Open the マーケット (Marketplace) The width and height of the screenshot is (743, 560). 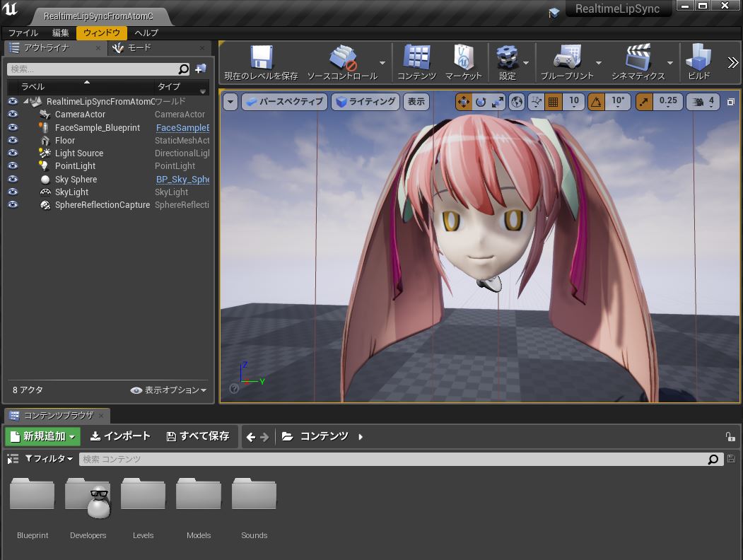pos(463,60)
